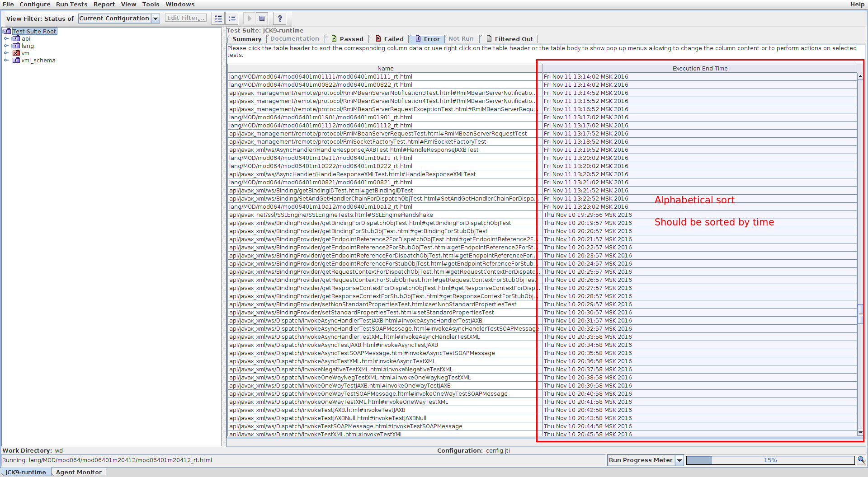Image resolution: width=868 pixels, height=477 pixels.
Task: Select the vm folder icon in tree
Action: 16,53
